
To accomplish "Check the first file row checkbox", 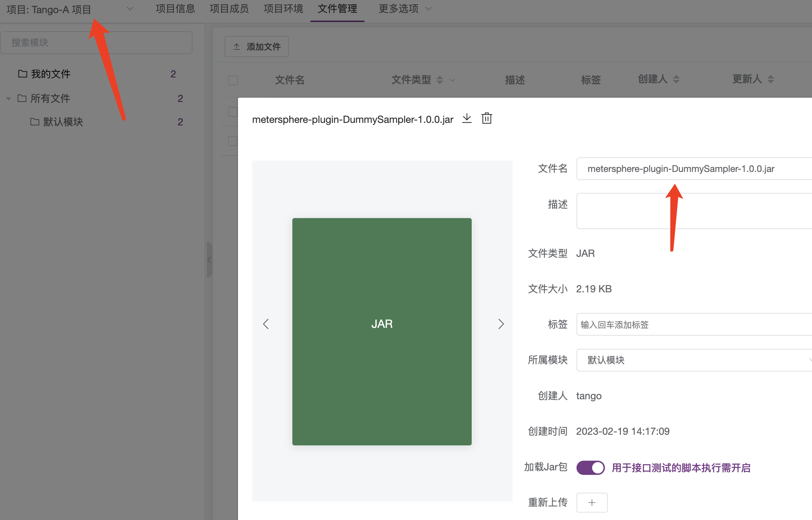I will [x=233, y=111].
